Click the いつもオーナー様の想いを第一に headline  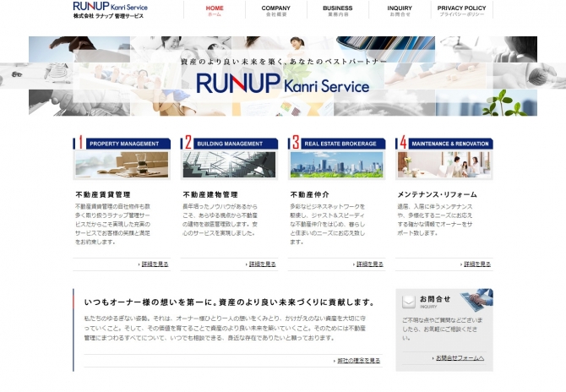coord(230,302)
